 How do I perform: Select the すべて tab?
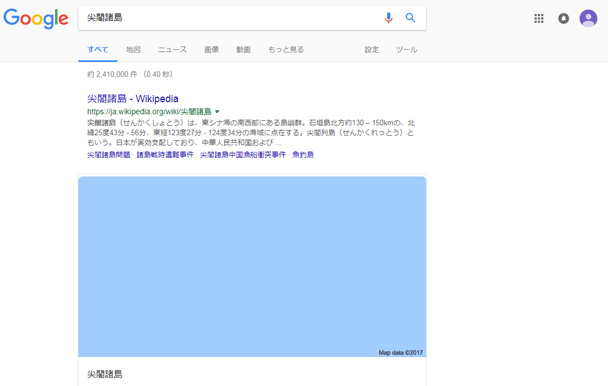coord(98,50)
